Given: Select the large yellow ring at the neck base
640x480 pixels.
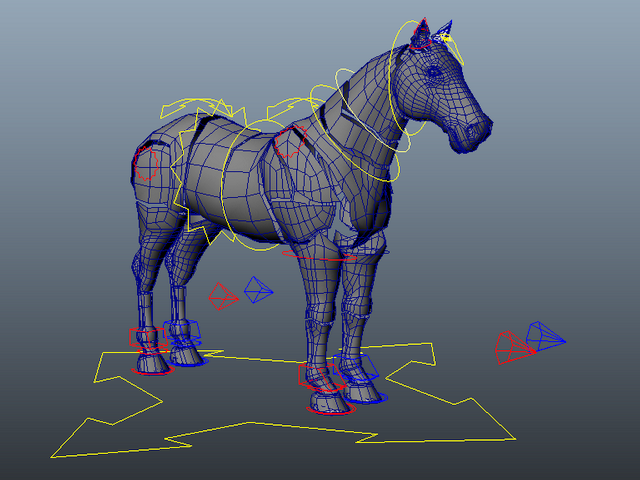Looking at the screenshot, I should pyautogui.click(x=354, y=133).
